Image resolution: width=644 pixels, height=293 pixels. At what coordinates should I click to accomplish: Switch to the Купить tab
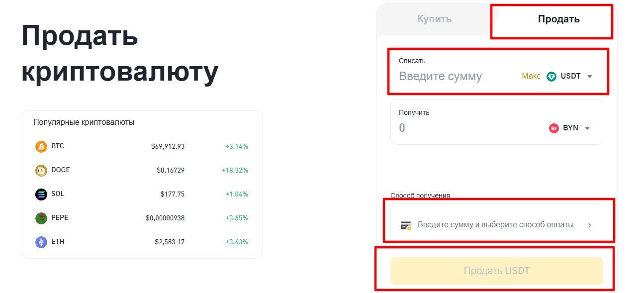tap(434, 19)
